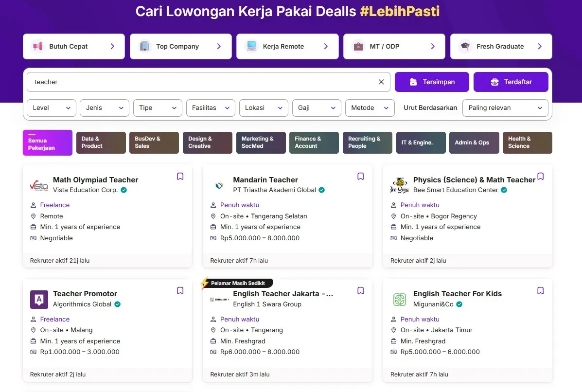The image size is (582, 392).
Task: Bookmark the Physics (Science) & Math Teacher job
Action: click(541, 177)
